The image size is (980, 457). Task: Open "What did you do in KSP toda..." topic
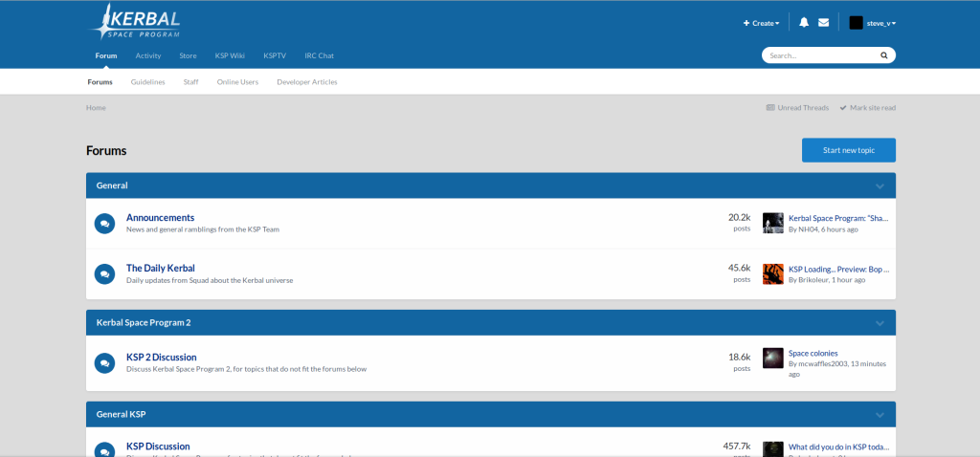tap(838, 447)
